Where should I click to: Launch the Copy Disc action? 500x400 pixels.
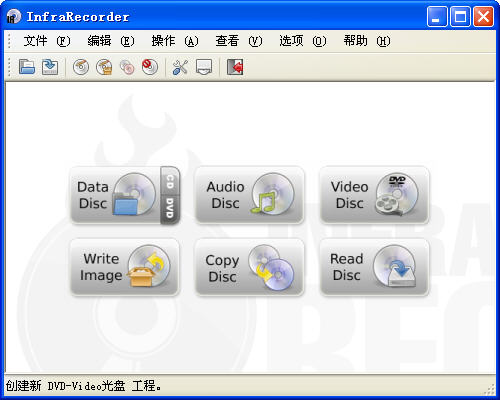point(250,267)
